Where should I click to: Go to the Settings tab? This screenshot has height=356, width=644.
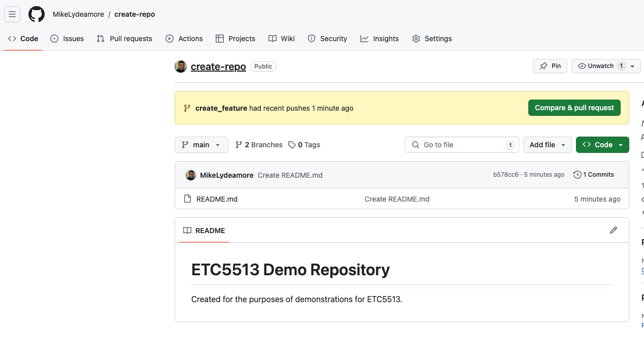(431, 39)
